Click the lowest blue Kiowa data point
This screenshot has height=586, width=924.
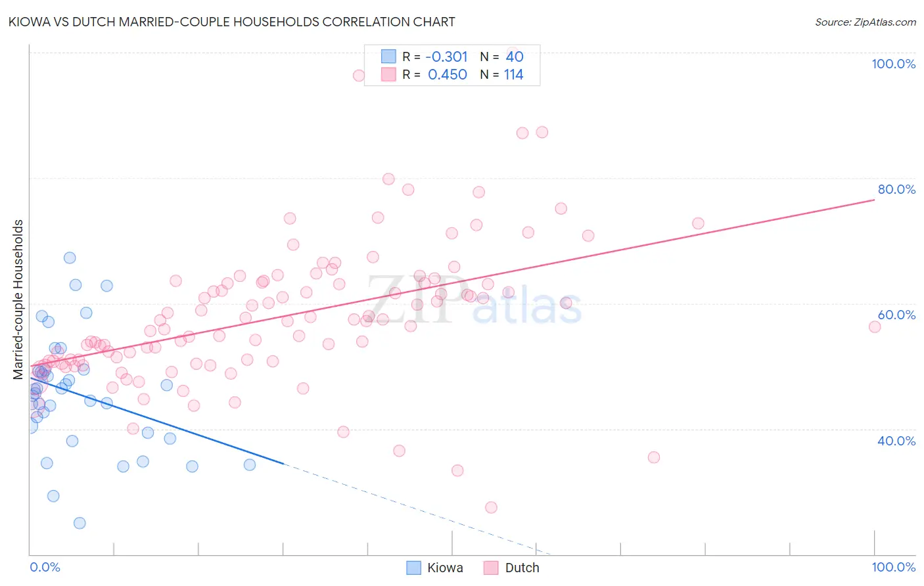coord(80,523)
